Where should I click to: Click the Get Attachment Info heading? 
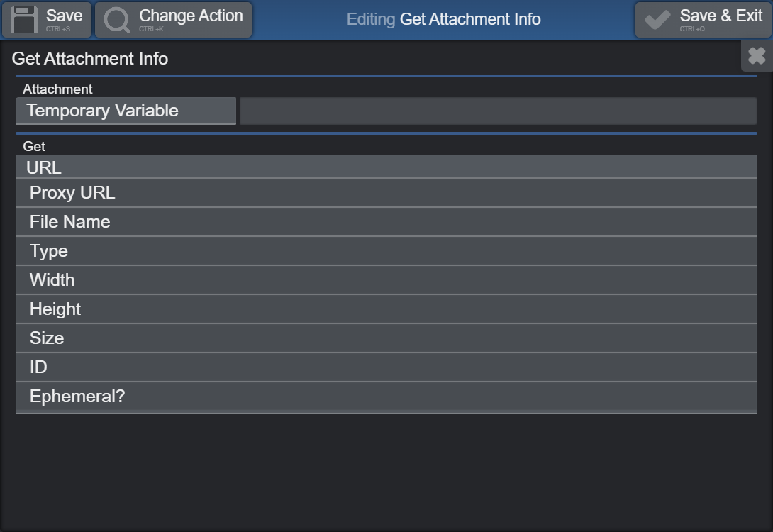pos(90,59)
